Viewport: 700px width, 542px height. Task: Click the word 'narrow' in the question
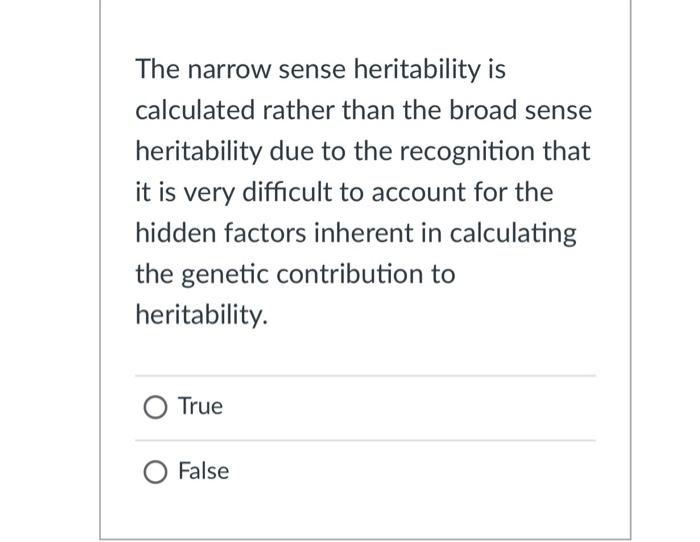tap(229, 71)
